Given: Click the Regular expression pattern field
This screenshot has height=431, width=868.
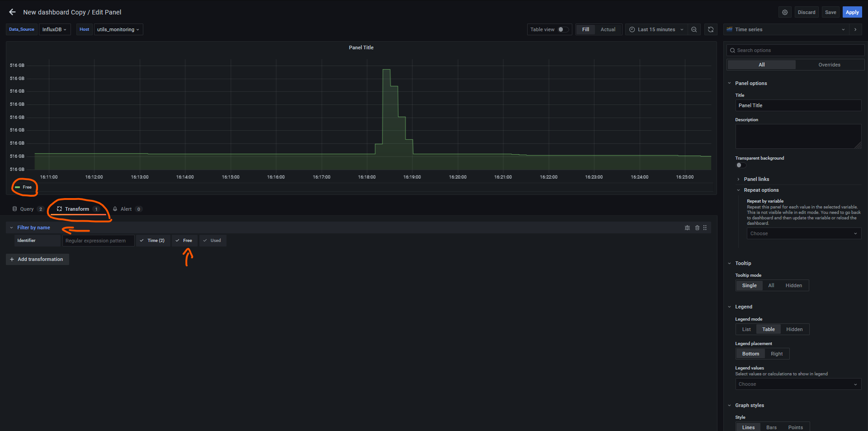Looking at the screenshot, I should [98, 241].
